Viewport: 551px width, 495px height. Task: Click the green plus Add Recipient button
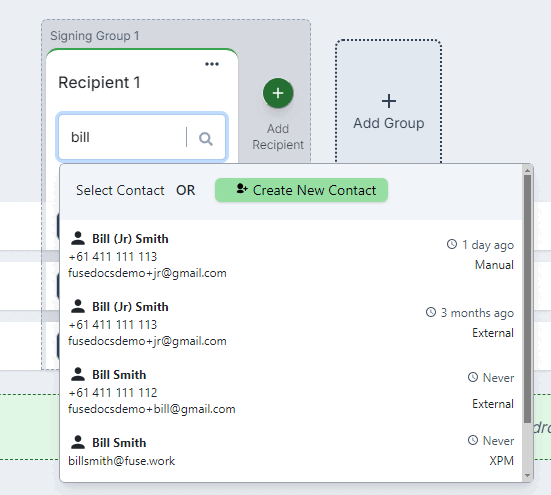click(278, 93)
